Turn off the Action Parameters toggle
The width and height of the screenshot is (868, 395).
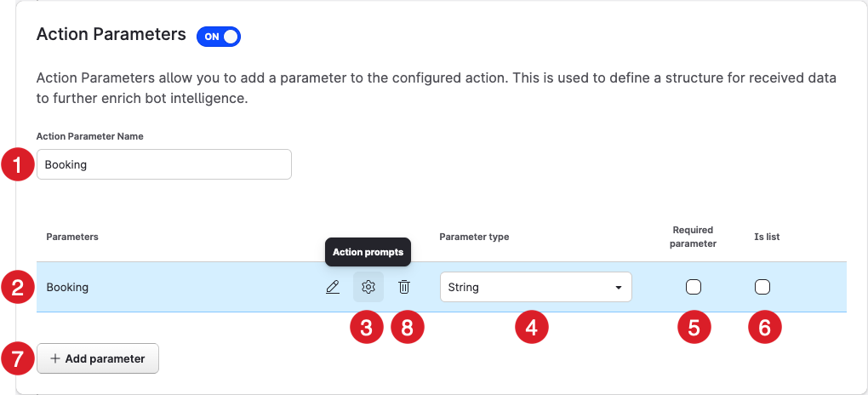coord(219,37)
